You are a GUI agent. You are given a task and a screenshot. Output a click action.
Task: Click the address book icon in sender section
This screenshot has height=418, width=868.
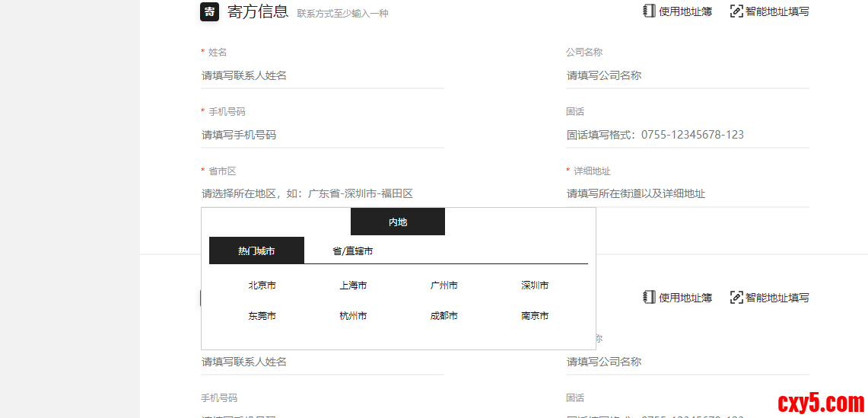coord(649,11)
